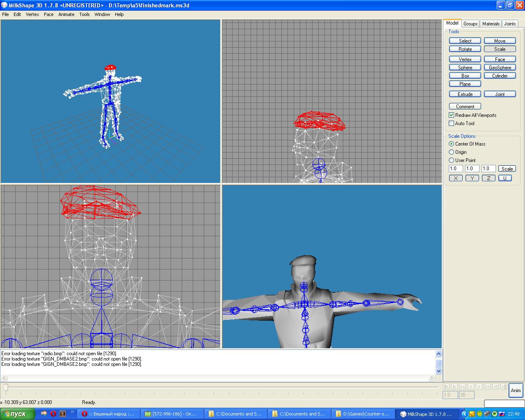Click the yellow checkmark tray icon
525x420 pixels.
pos(472,414)
